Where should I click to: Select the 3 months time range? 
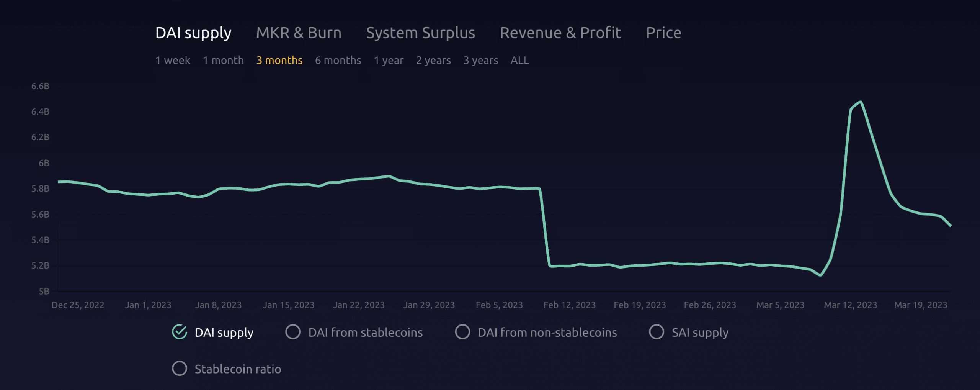click(279, 60)
